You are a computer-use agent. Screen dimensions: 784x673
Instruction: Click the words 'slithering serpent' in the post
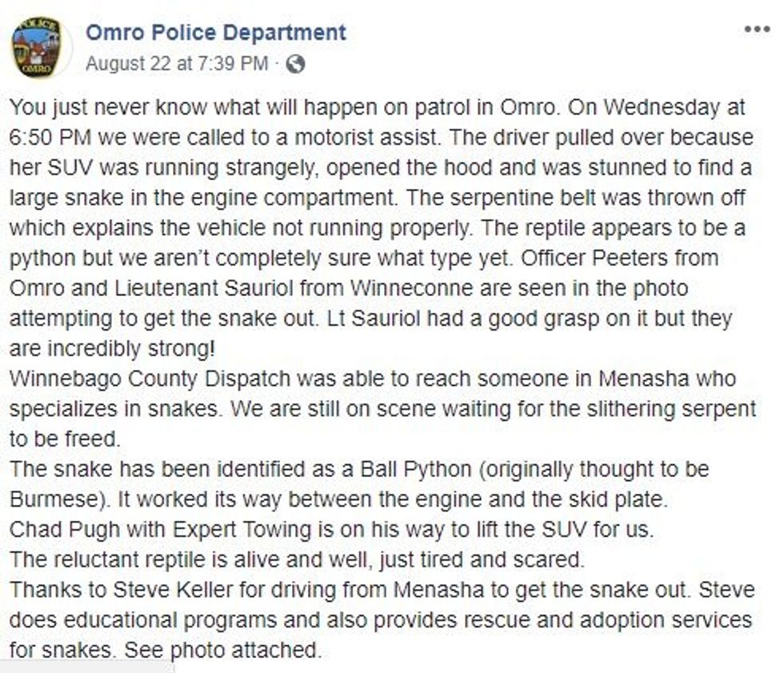click(653, 409)
